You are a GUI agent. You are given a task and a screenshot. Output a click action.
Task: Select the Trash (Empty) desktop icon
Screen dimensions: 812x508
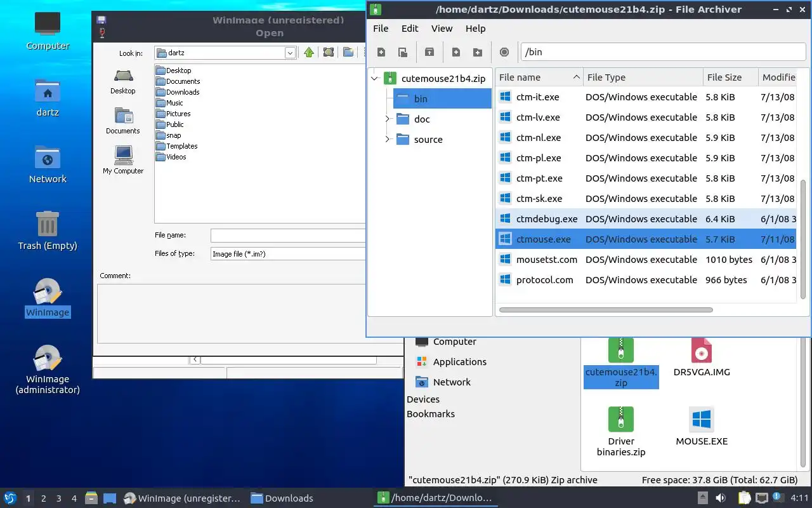click(48, 231)
